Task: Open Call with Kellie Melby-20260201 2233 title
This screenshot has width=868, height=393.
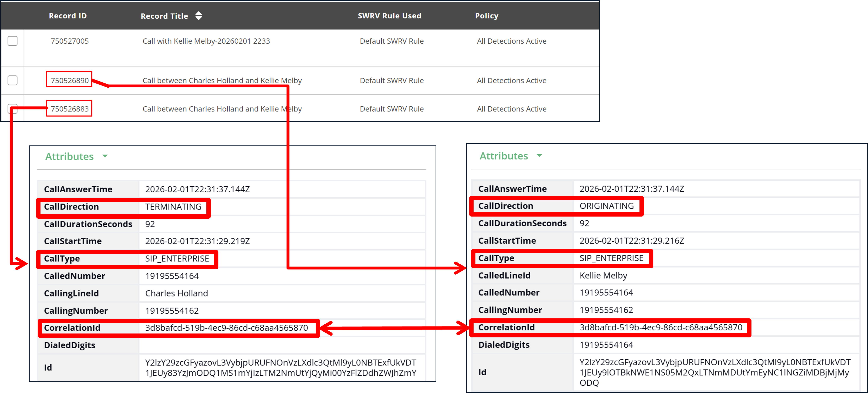Action: [206, 41]
